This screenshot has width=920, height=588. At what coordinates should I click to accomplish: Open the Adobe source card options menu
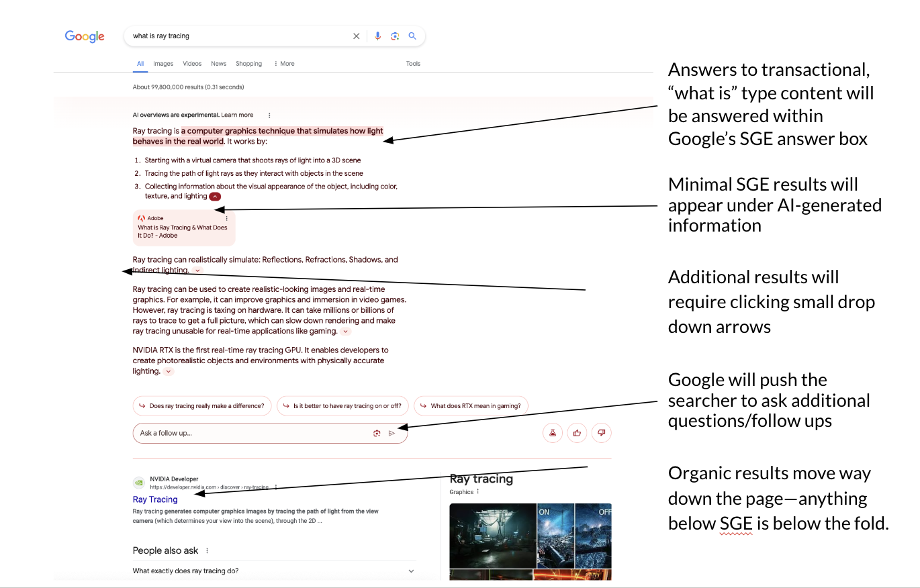226,218
